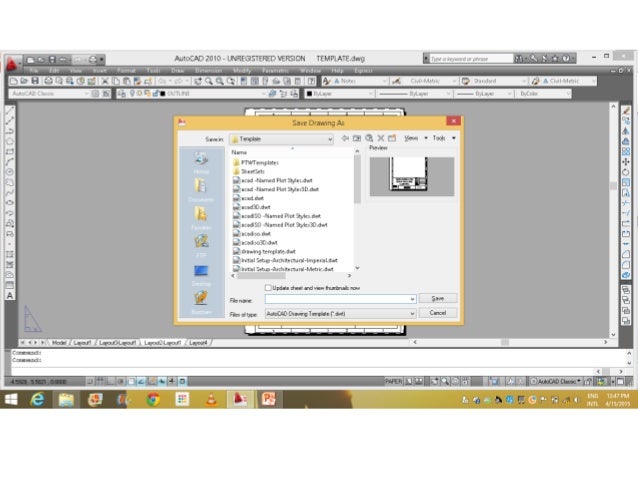Open the File name dropdown arrow

(412, 300)
